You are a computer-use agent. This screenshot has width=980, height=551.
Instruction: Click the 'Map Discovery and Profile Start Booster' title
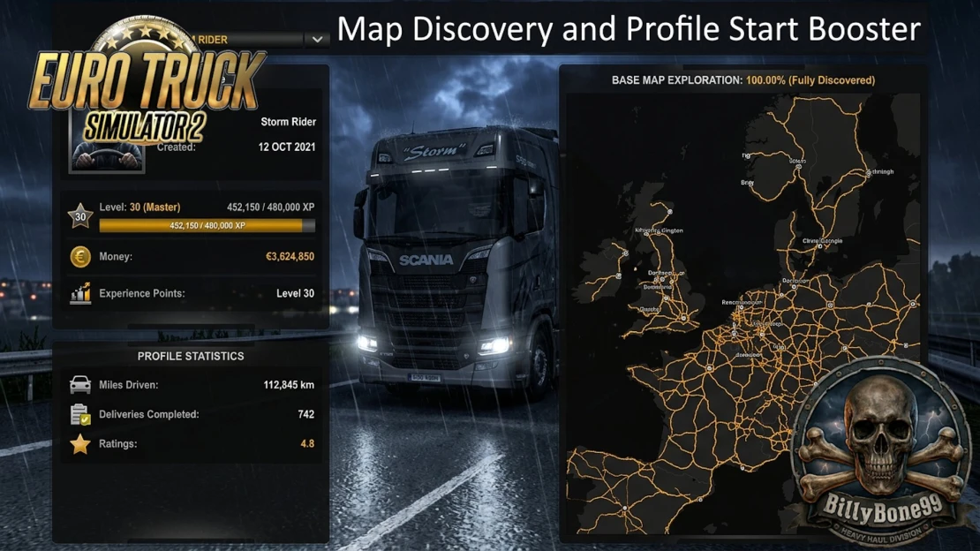click(629, 29)
